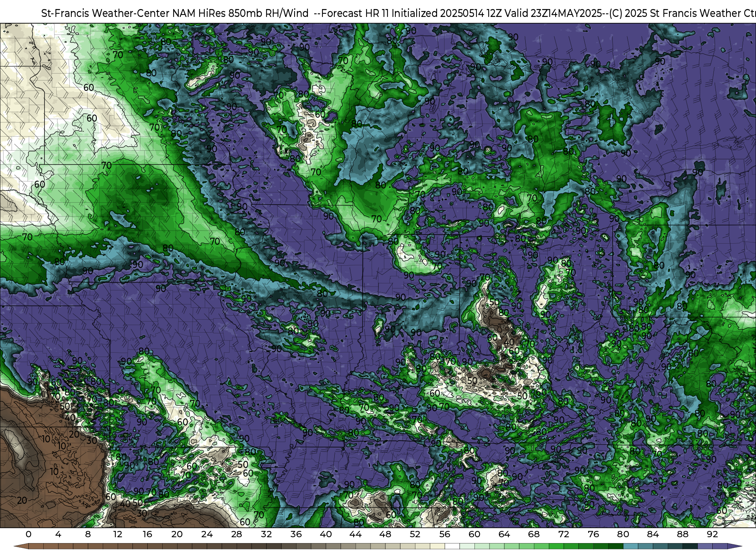Click the colorbar tick label 36

[x=296, y=534]
